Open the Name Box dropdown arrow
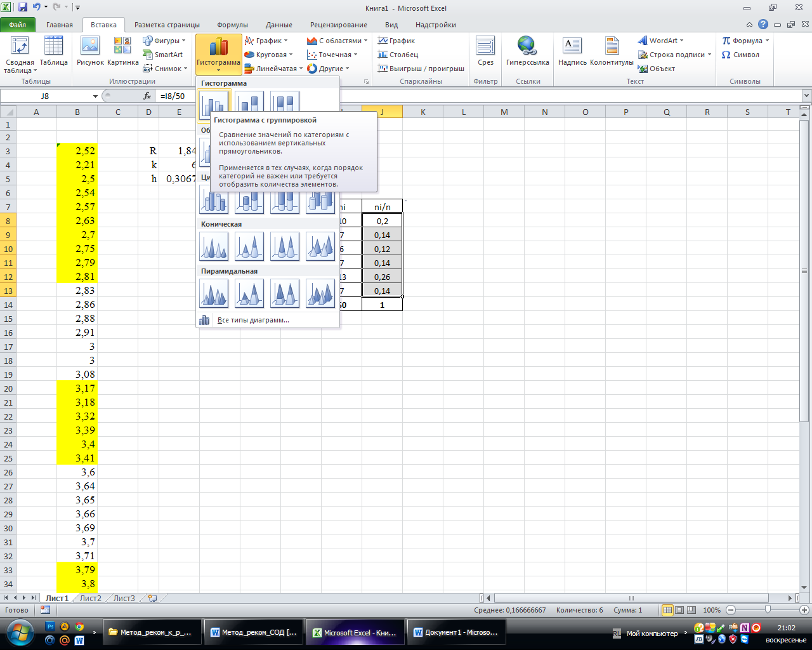The height and width of the screenshot is (650, 812). (95, 96)
